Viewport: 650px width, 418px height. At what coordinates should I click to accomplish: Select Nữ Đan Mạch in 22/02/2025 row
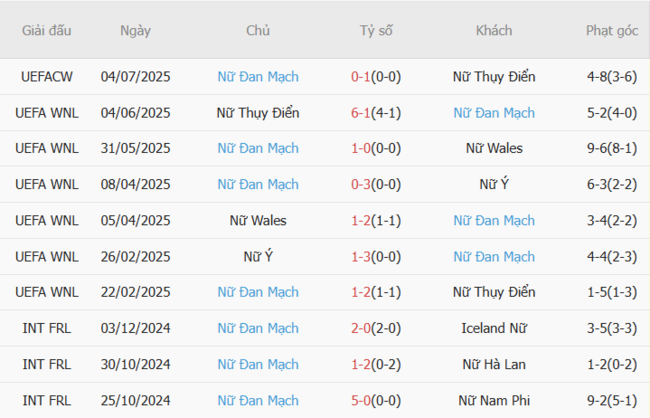coord(258,292)
